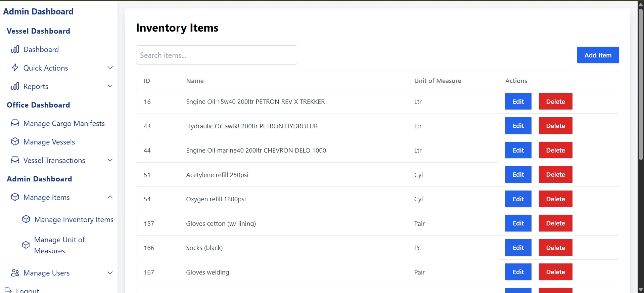Go to Manage Vessels
The width and height of the screenshot is (644, 293).
[x=49, y=142]
